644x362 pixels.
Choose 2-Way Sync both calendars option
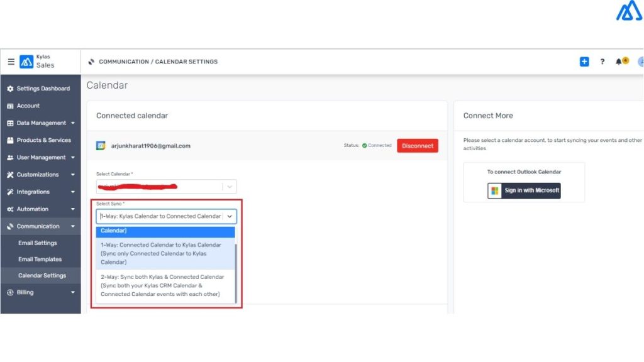coord(162,285)
